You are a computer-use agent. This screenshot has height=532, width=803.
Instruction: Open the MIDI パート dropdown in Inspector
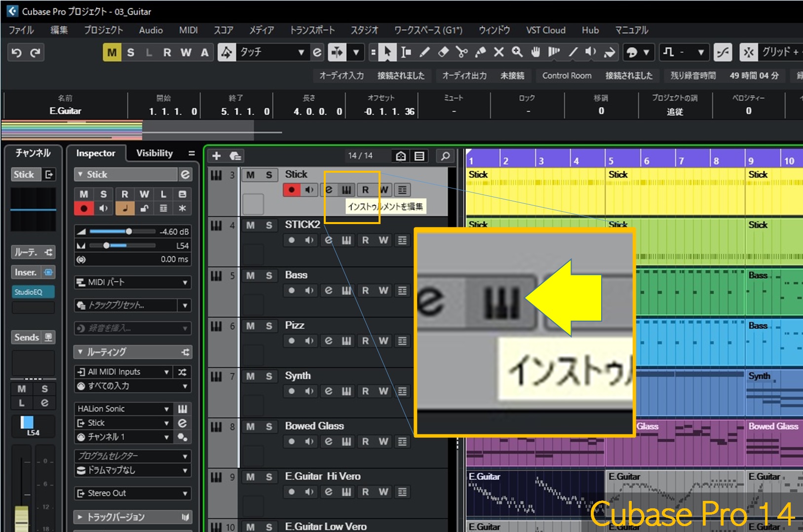[132, 282]
